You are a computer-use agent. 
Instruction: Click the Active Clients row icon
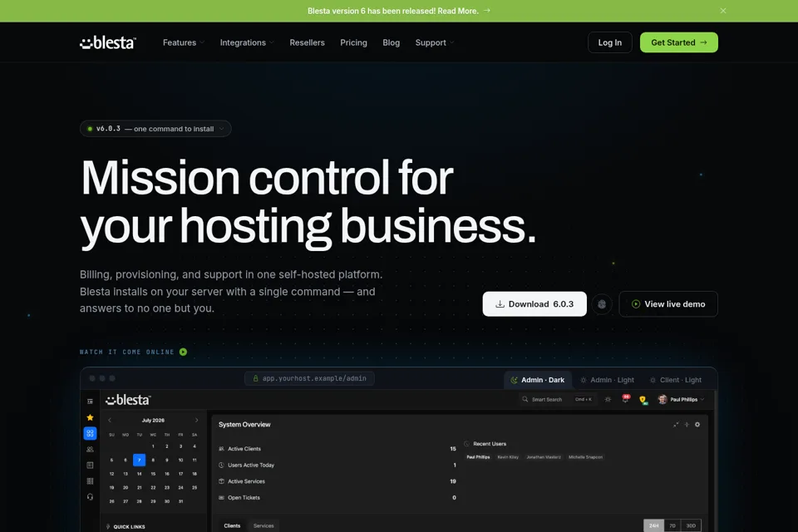coord(221,449)
